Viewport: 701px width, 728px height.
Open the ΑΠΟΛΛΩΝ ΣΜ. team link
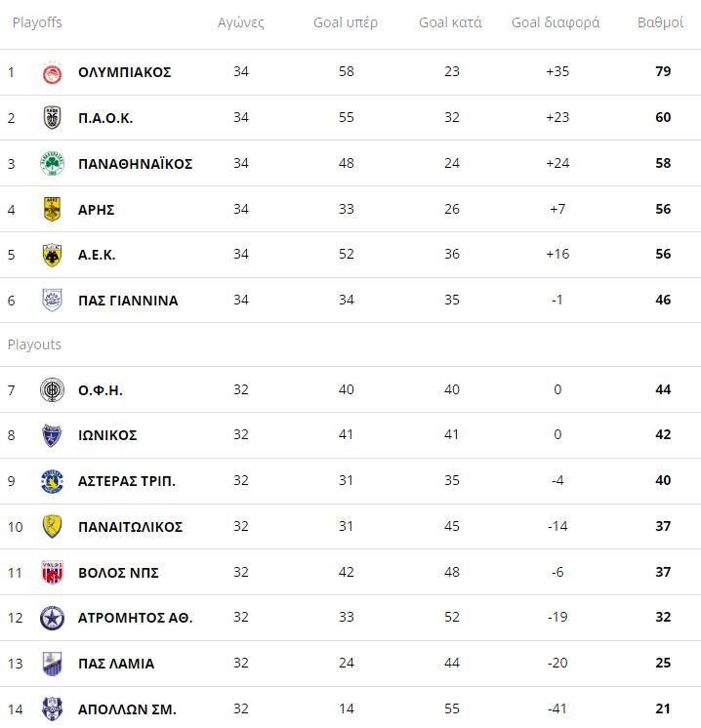(x=127, y=709)
